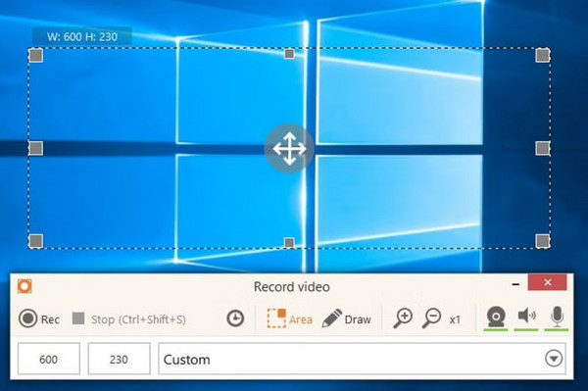Click the move cross-arrow handle in selection center
This screenshot has width=588, height=391.
coord(289,148)
